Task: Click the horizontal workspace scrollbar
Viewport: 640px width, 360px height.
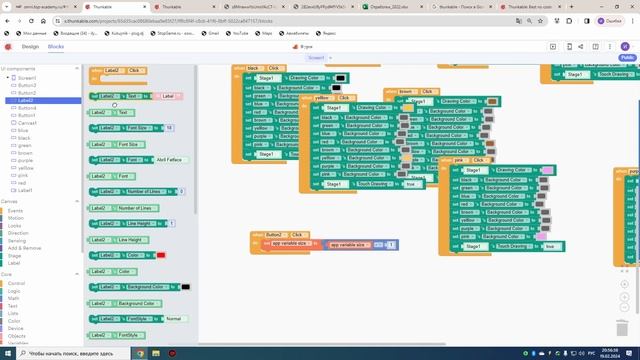Action: pyautogui.click(x=322, y=344)
